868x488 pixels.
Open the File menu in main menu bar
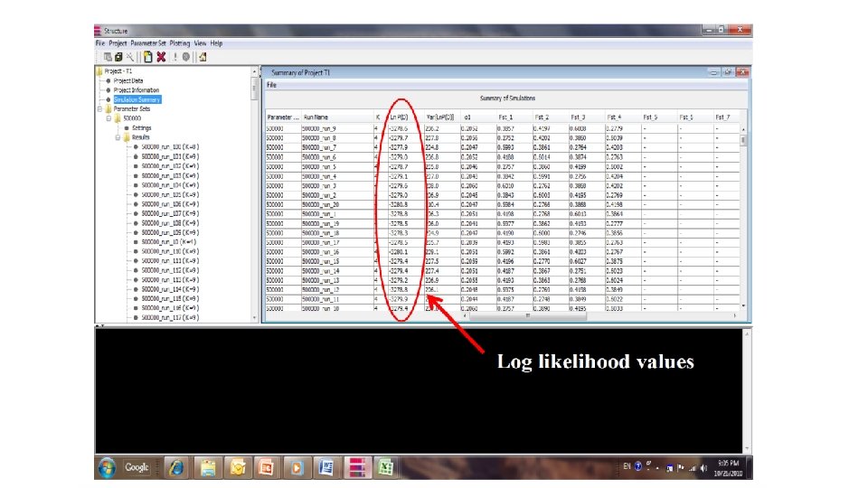click(x=100, y=43)
